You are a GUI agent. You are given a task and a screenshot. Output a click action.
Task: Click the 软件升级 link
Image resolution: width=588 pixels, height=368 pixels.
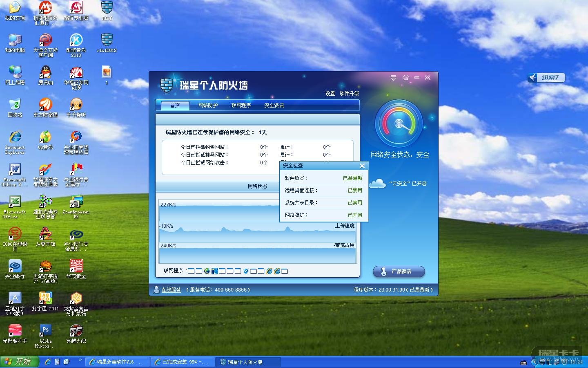(x=349, y=94)
